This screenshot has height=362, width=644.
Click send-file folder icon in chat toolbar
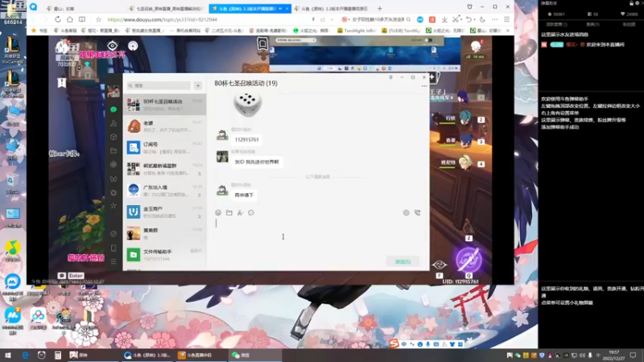229,212
